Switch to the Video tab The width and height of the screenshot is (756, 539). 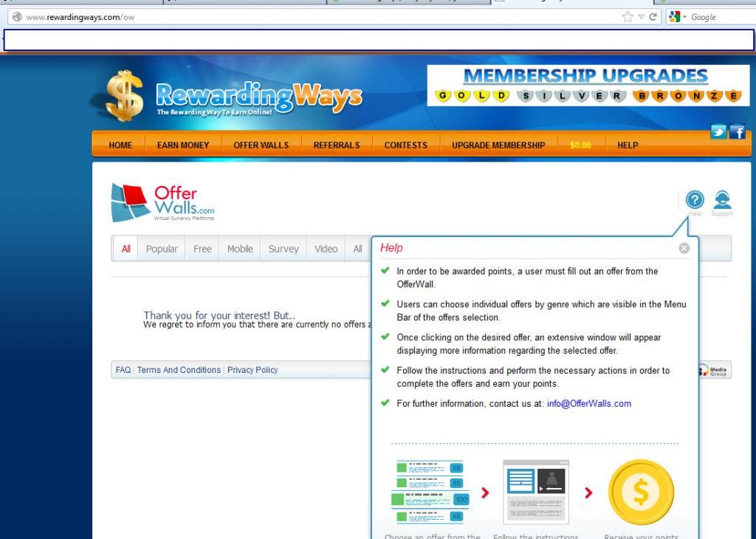(x=326, y=249)
